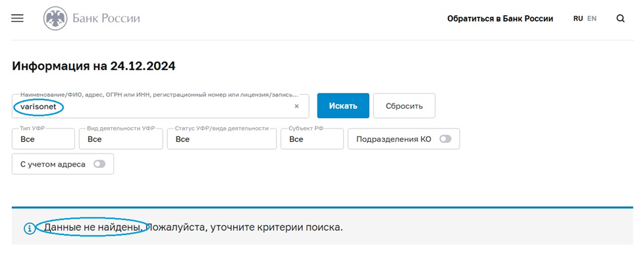The image size is (644, 257).
Task: Open the 'Тип УФР' dropdown
Action: (x=43, y=139)
